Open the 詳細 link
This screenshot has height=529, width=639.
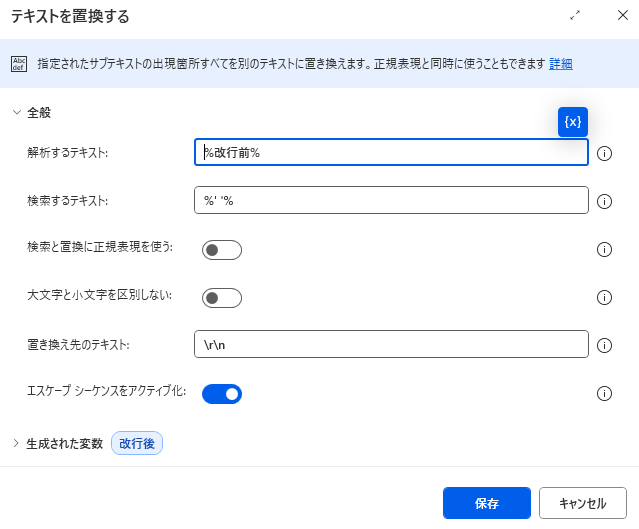pos(561,64)
